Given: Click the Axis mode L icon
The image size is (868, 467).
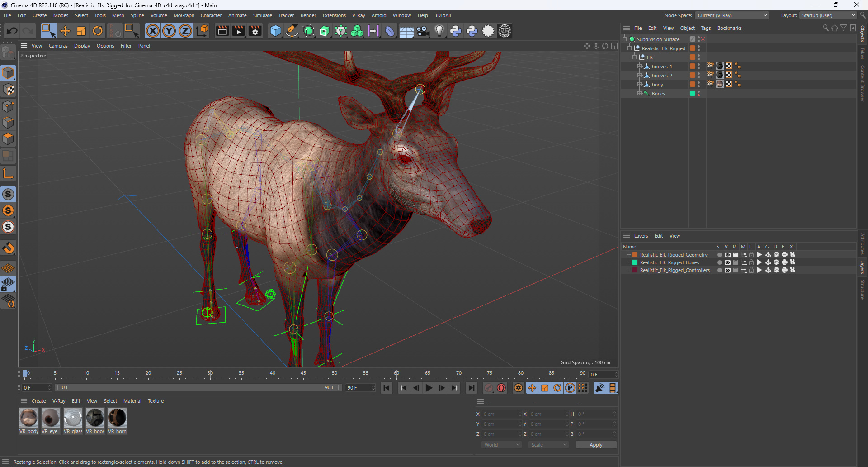Looking at the screenshot, I should 8,173.
